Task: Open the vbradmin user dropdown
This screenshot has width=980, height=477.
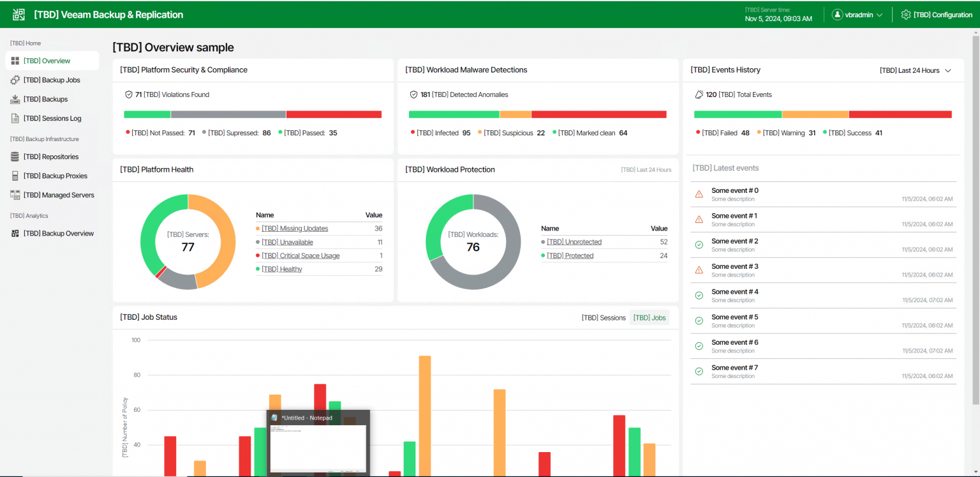Action: 857,15
